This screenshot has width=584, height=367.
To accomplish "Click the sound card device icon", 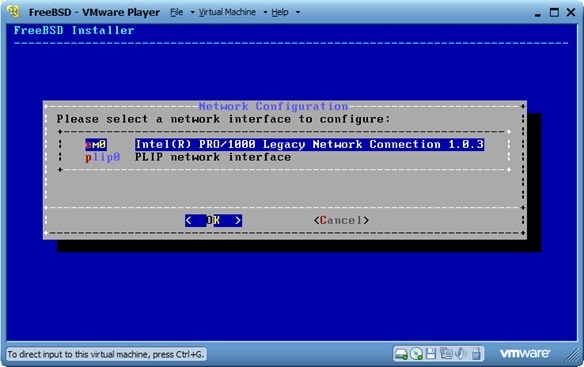I will pos(460,353).
